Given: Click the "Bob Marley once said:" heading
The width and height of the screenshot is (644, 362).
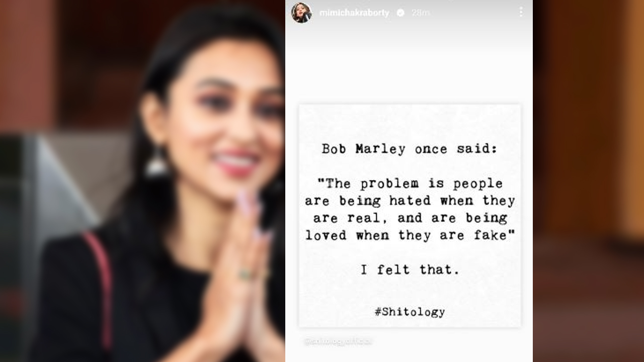Looking at the screenshot, I should (x=409, y=149).
